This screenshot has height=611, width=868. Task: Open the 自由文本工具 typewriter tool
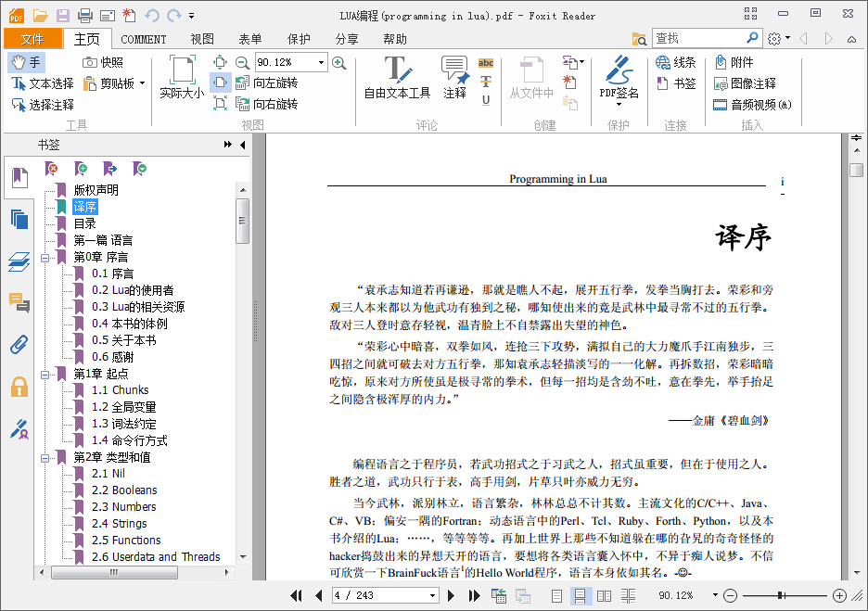pos(397,78)
